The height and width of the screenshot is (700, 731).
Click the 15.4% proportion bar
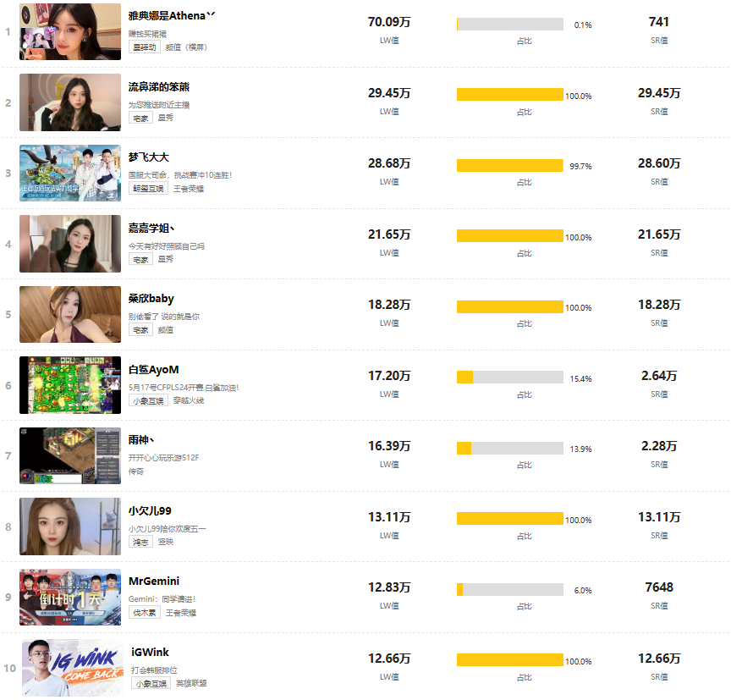[x=509, y=377]
